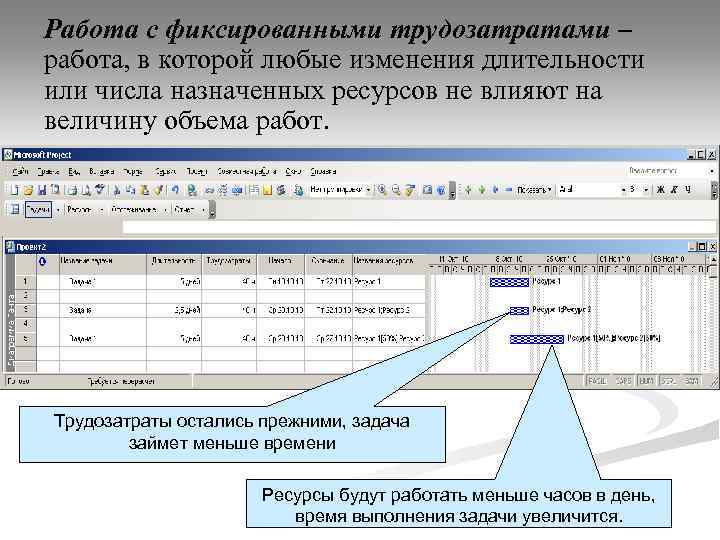Outdent task with left green arrow

pyautogui.click(x=468, y=189)
